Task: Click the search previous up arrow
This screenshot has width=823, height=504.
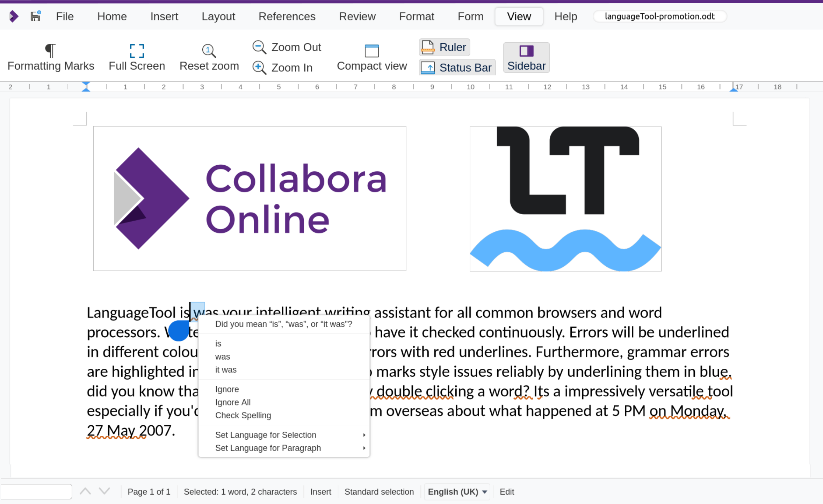Action: pos(85,491)
